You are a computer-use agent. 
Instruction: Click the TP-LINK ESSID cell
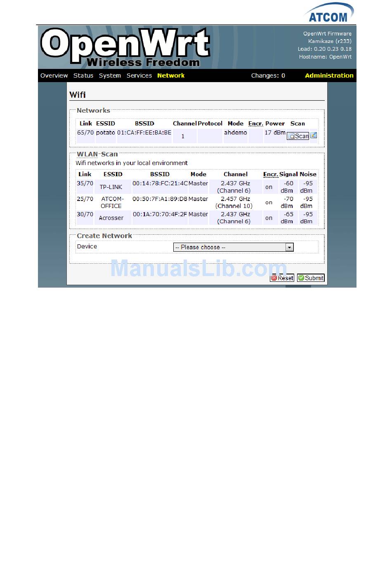[x=111, y=187]
